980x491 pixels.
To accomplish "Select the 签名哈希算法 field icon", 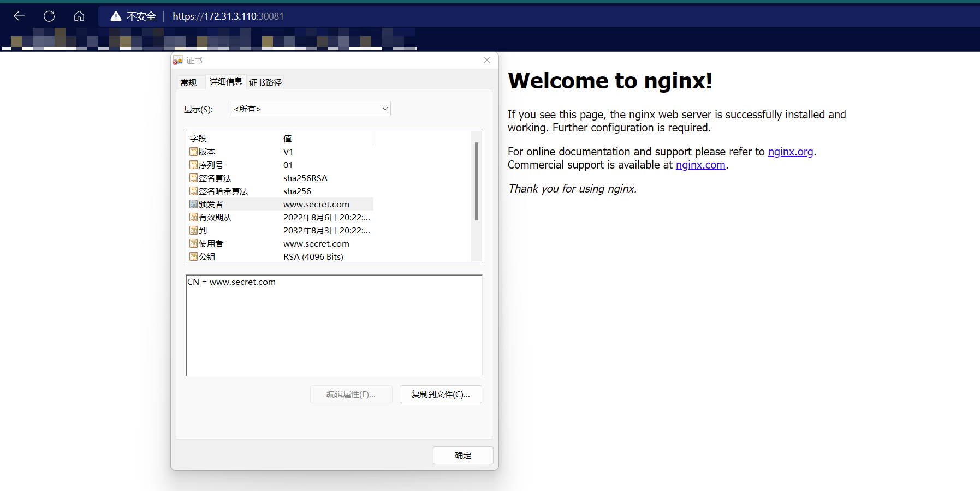I will (193, 191).
